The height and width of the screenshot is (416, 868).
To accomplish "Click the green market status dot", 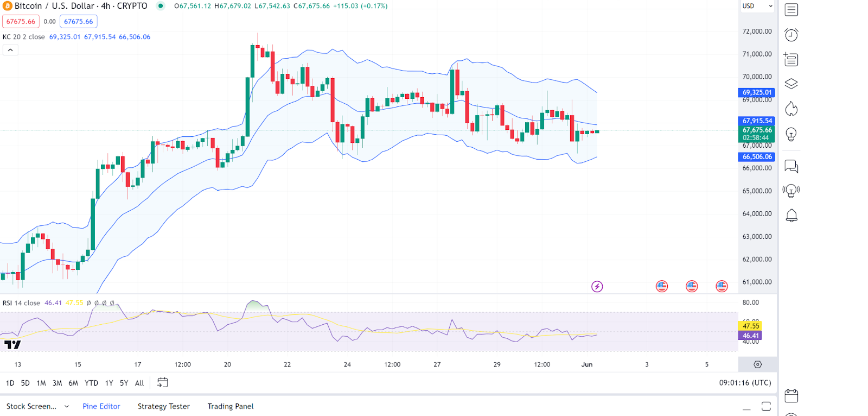I will coord(161,6).
